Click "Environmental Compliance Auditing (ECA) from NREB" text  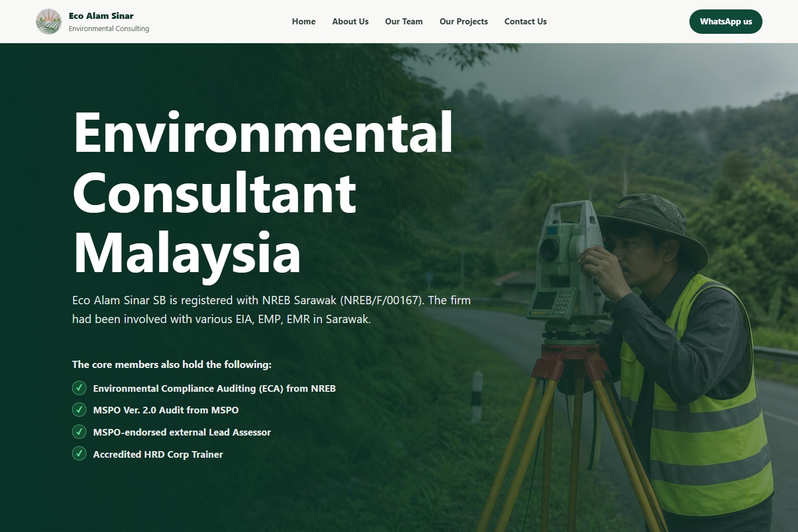pos(214,388)
